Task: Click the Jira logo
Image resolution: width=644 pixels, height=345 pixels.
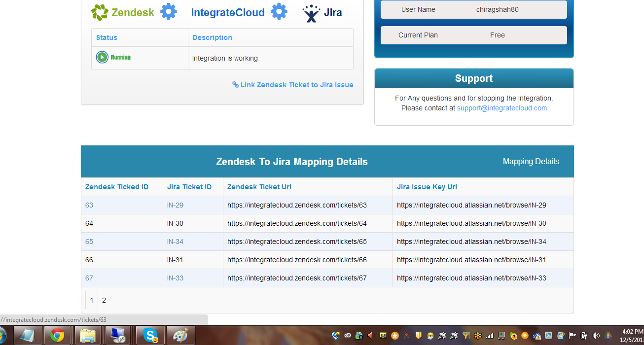Action: (x=322, y=13)
